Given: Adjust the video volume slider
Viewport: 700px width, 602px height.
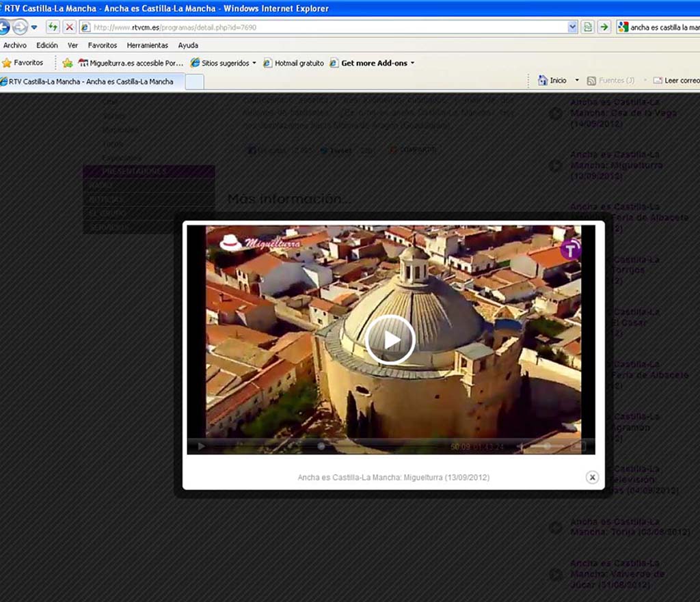Looking at the screenshot, I should click(x=546, y=447).
